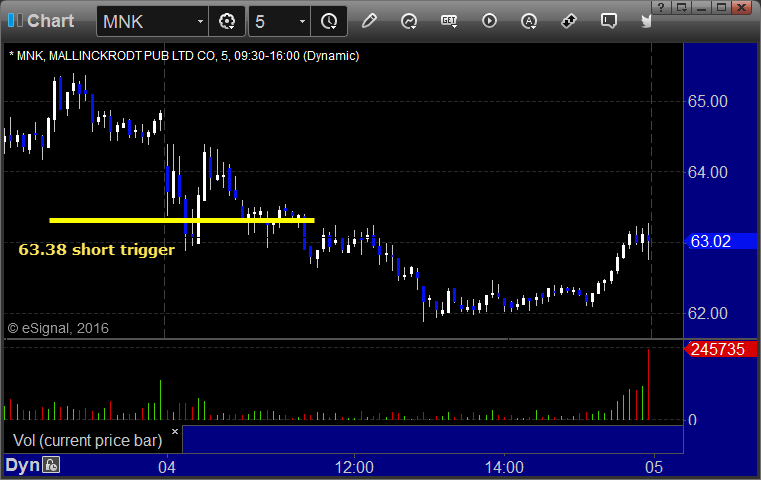761x480 pixels.
Task: Click the 12:00 time axis label
Action: tap(354, 467)
